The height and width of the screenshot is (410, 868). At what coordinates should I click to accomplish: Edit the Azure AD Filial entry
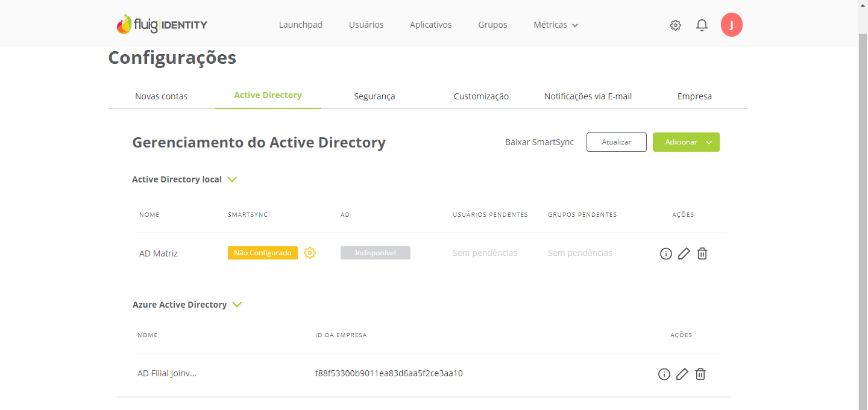[x=682, y=374]
